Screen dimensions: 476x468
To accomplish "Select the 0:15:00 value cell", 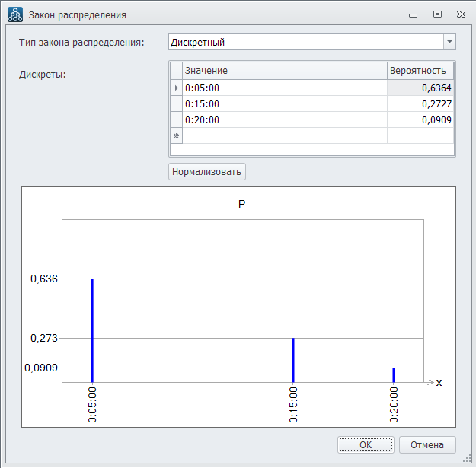I will [x=285, y=103].
